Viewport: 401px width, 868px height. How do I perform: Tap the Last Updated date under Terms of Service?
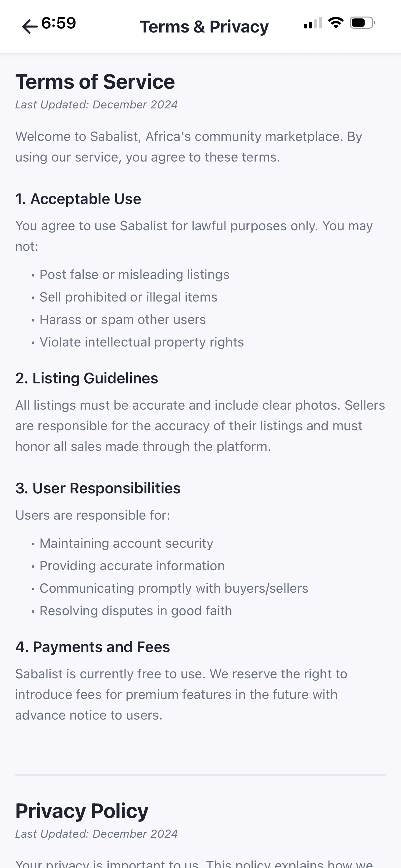click(x=96, y=105)
